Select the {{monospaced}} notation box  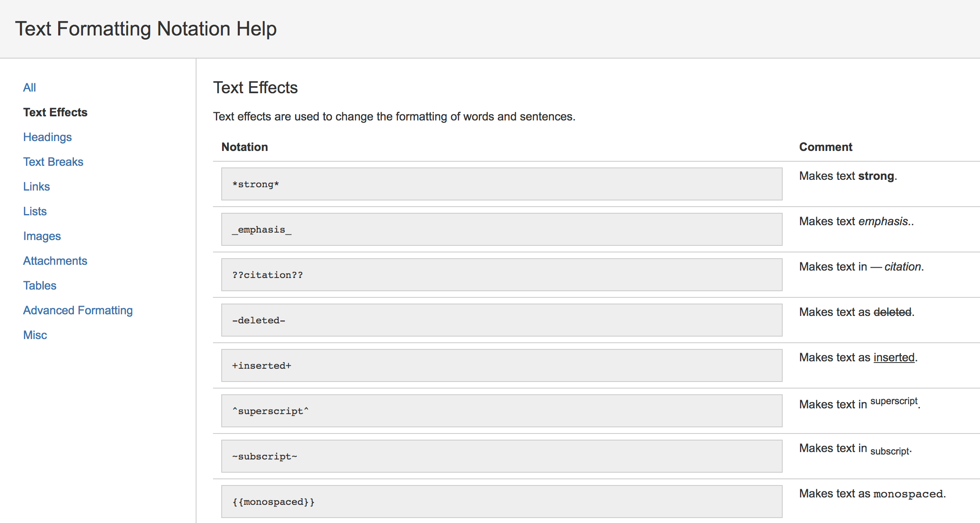click(501, 501)
